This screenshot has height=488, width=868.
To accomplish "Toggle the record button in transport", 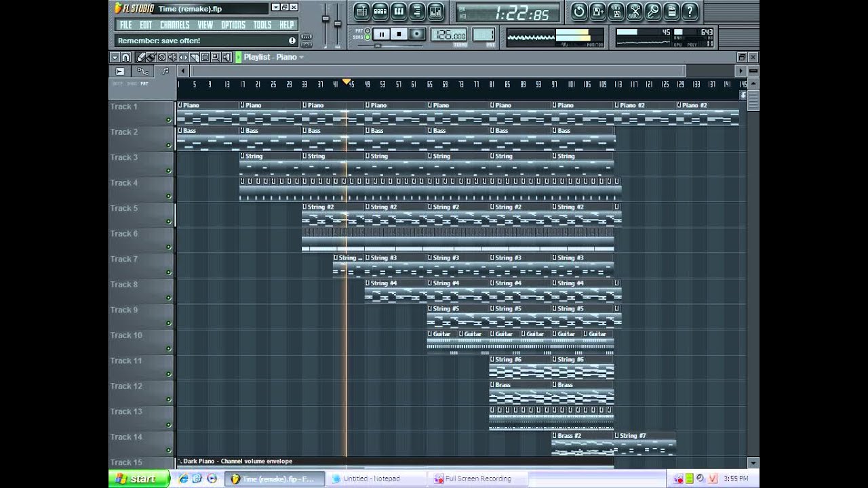I will pyautogui.click(x=417, y=34).
